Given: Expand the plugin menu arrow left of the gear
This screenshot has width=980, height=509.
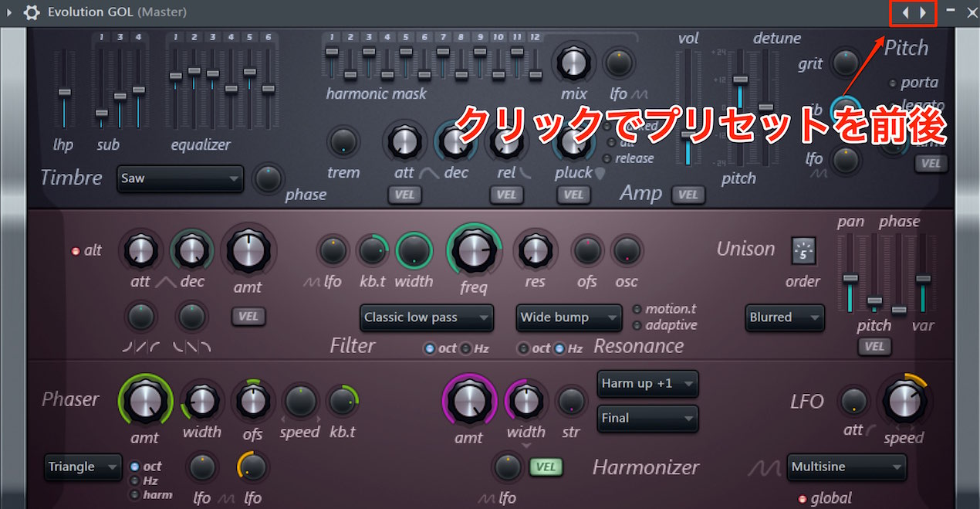Looking at the screenshot, I should 9,12.
